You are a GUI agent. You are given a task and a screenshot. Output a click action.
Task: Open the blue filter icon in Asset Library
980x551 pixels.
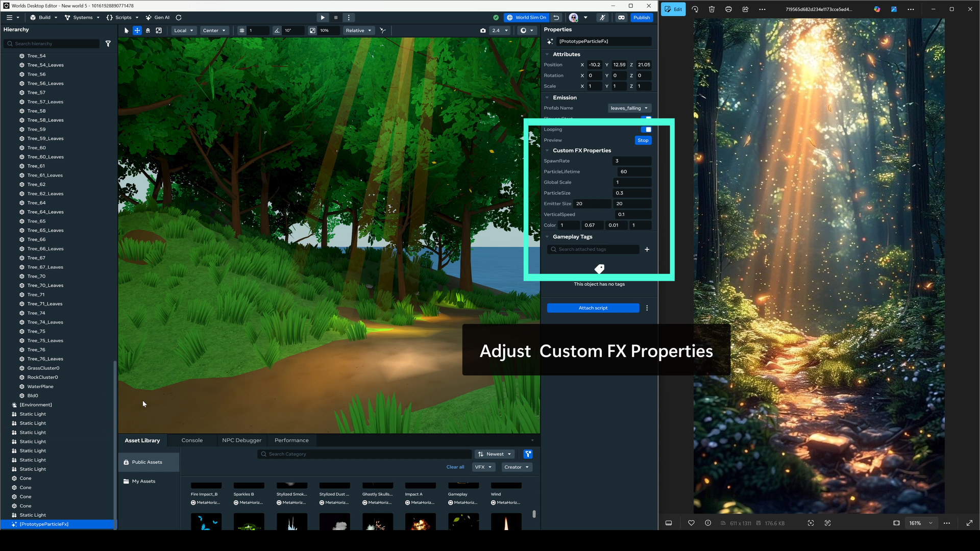(x=528, y=454)
